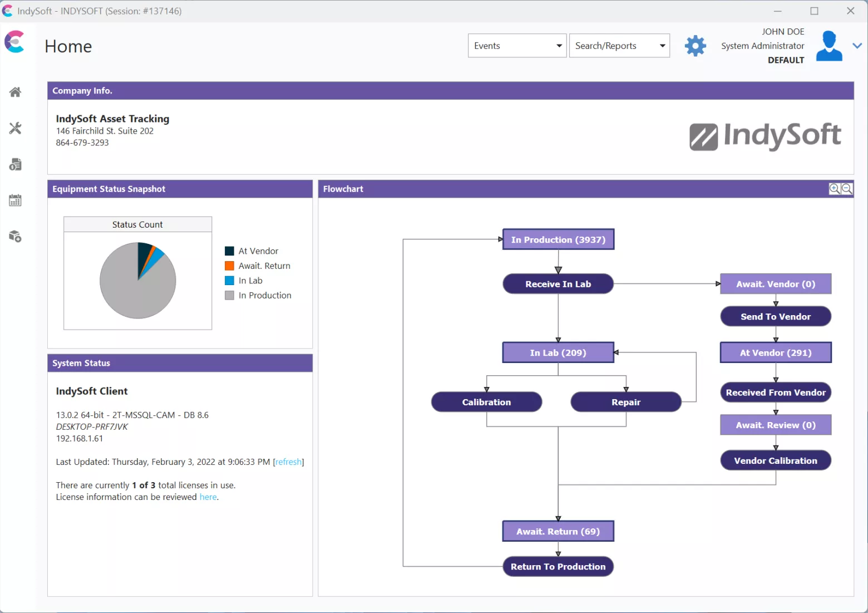Select the In Production (3937) flowchart node

pyautogui.click(x=558, y=239)
